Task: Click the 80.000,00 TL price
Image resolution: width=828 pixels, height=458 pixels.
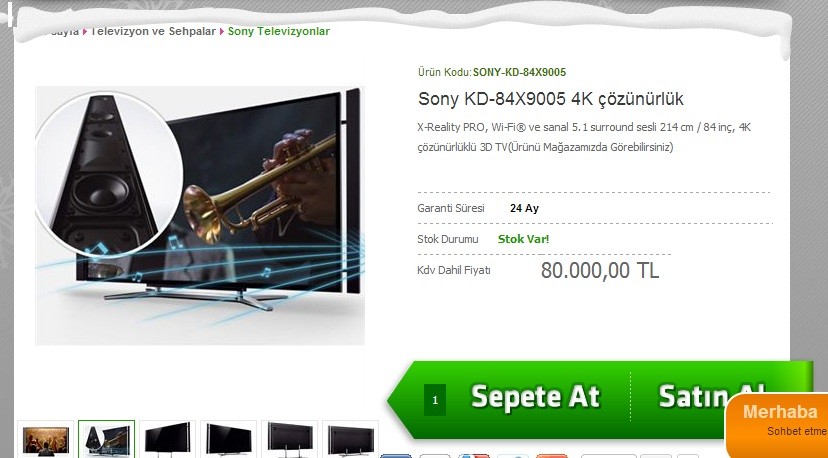Action: click(x=600, y=270)
